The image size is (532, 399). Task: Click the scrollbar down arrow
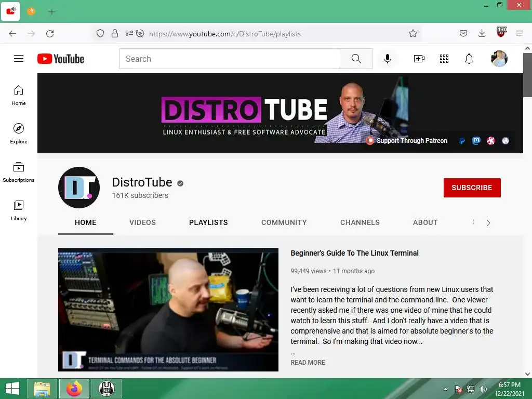tap(528, 374)
